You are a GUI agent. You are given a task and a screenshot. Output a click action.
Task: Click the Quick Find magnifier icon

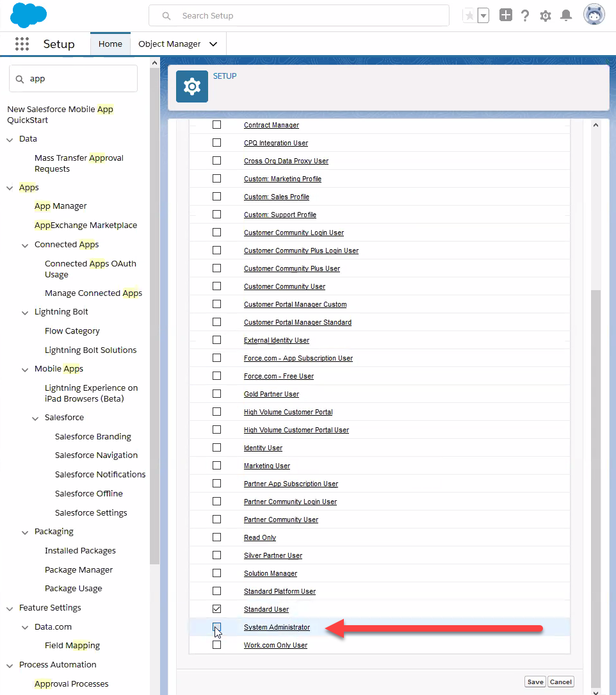[19, 79]
